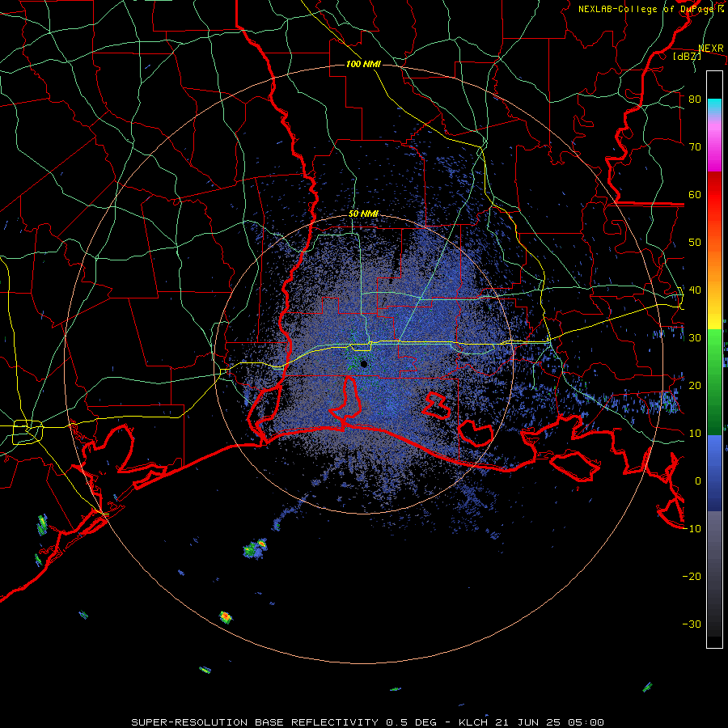Image resolution: width=728 pixels, height=728 pixels.
Task: Click the -10 value on the dBZ scale
Action: [692, 529]
